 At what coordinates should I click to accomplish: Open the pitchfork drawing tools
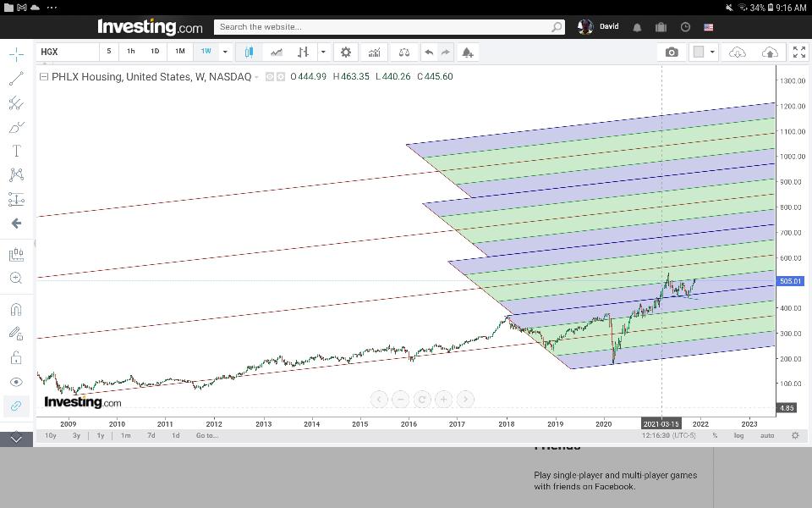(x=16, y=102)
